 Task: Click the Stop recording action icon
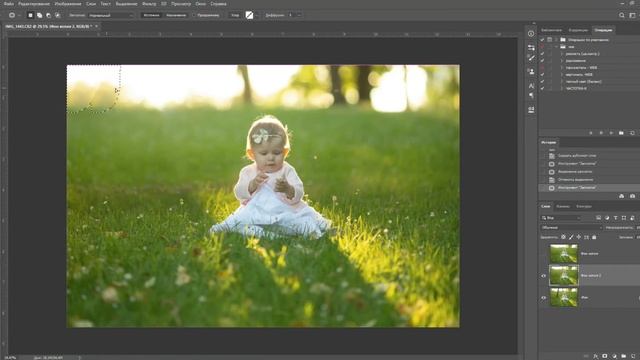(591, 133)
